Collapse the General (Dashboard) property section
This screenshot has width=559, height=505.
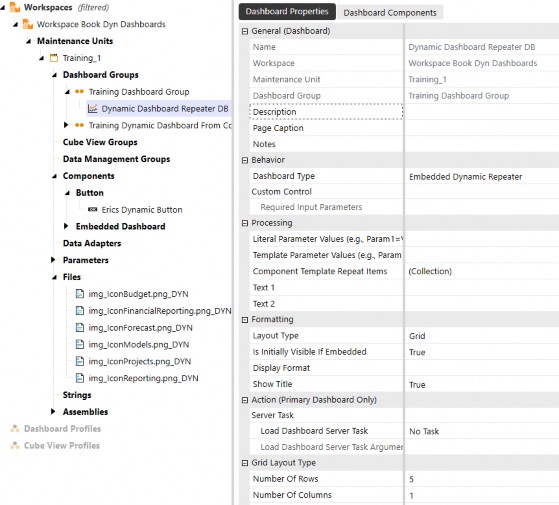click(245, 31)
